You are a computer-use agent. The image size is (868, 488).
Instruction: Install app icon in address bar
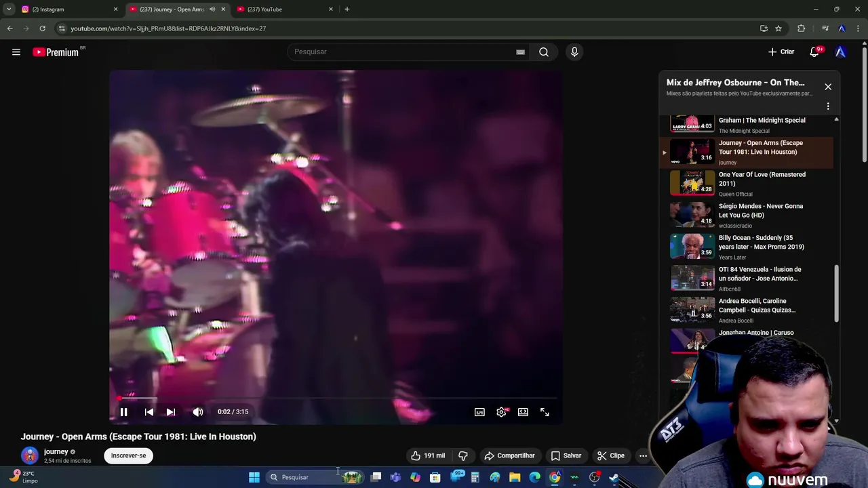[x=764, y=28]
